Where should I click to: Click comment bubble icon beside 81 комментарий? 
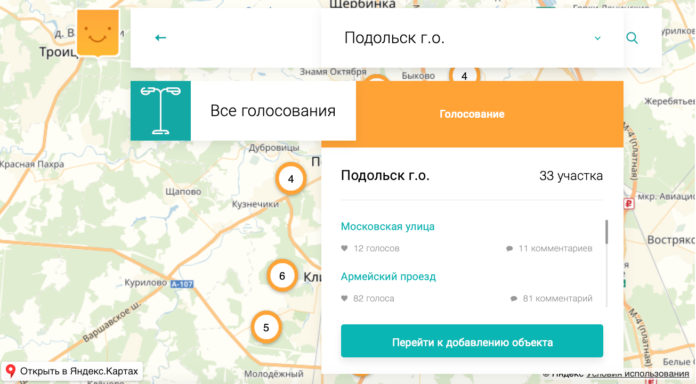point(514,298)
